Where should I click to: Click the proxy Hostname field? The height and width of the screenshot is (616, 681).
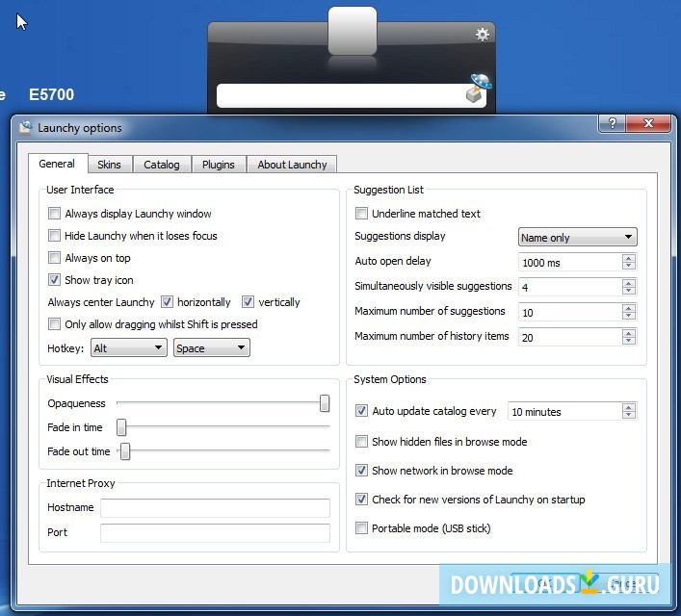[215, 507]
